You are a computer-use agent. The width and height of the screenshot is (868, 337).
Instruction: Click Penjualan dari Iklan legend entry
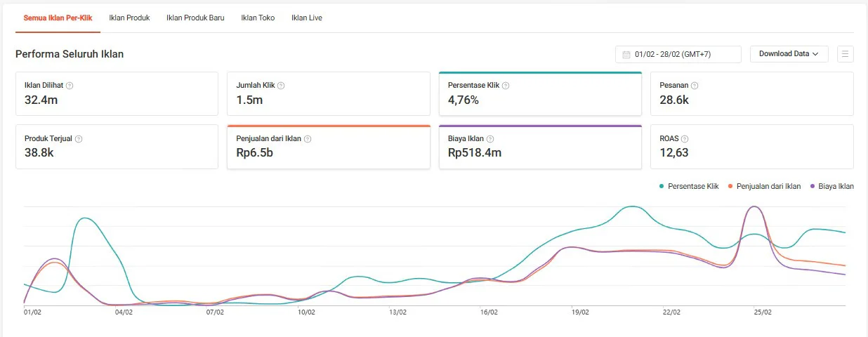click(764, 187)
